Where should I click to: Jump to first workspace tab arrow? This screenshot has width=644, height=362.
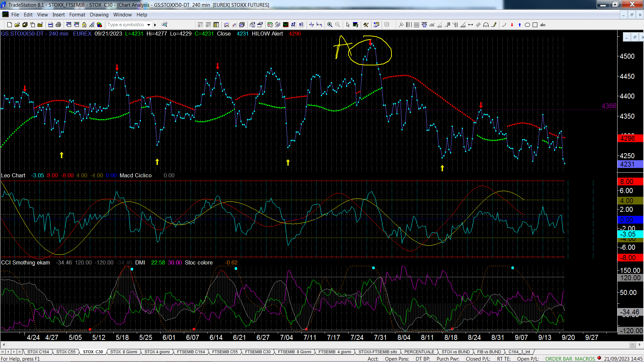(3, 352)
